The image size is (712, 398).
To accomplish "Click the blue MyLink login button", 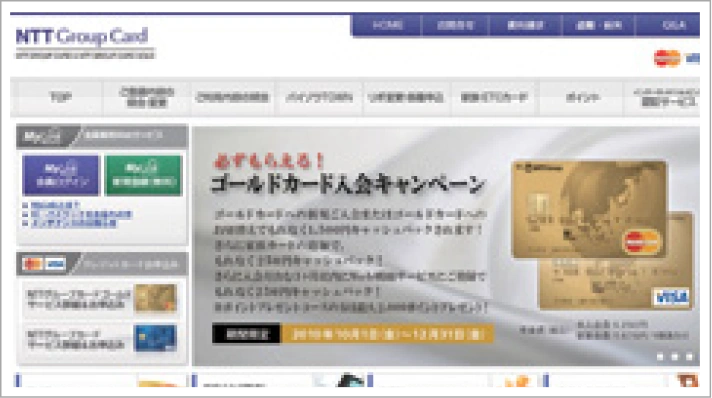I will coord(60,175).
